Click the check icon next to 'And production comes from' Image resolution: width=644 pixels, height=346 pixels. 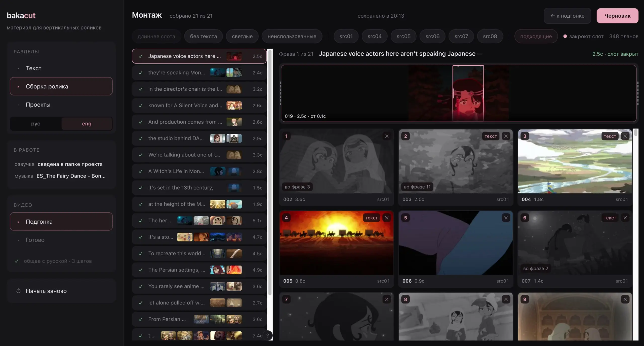coord(141,122)
